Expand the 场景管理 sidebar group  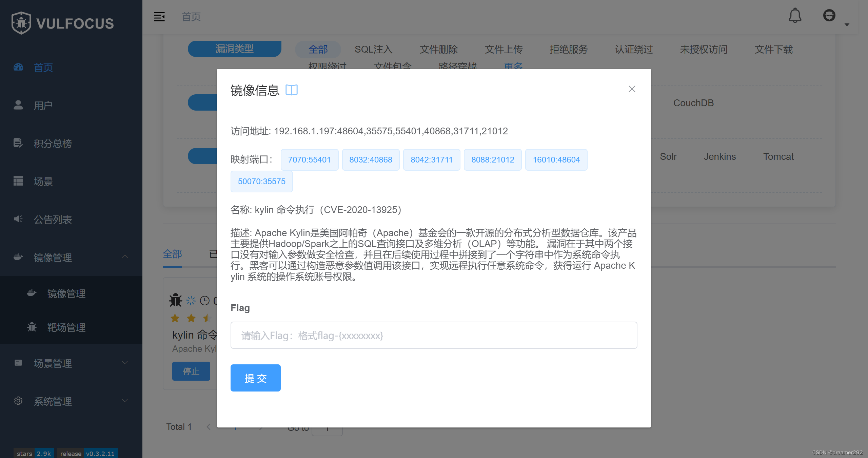pyautogui.click(x=125, y=363)
